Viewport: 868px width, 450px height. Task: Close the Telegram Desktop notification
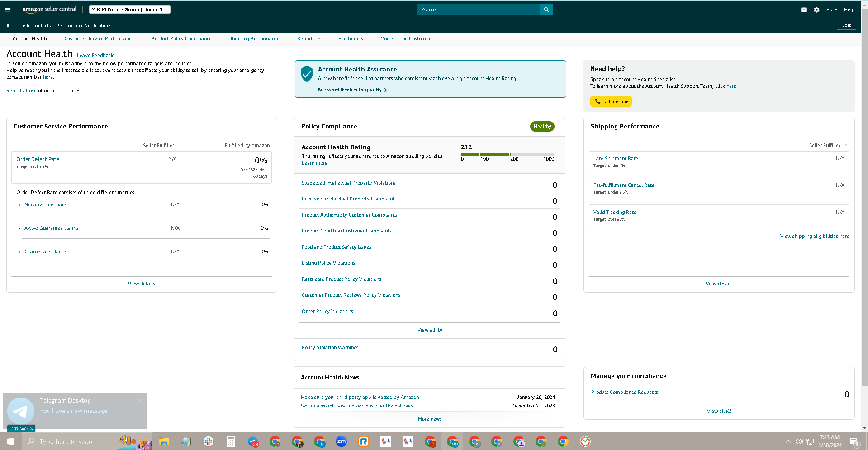coord(140,401)
